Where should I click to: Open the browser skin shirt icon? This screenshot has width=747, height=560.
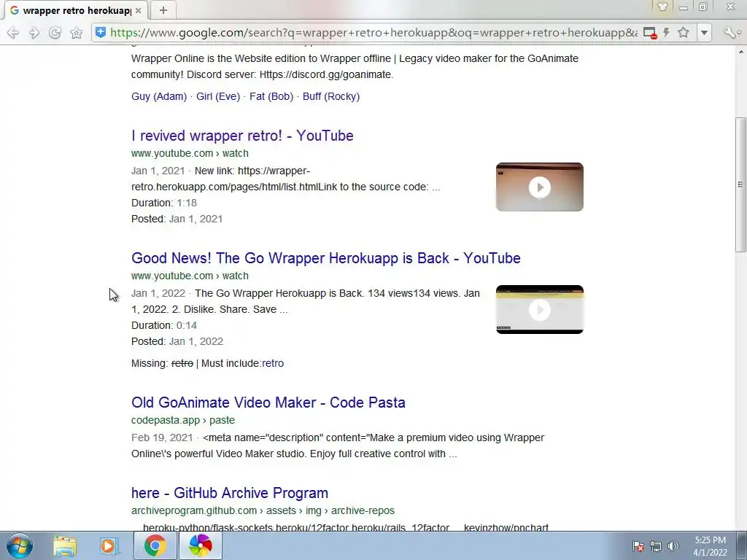[x=662, y=7]
